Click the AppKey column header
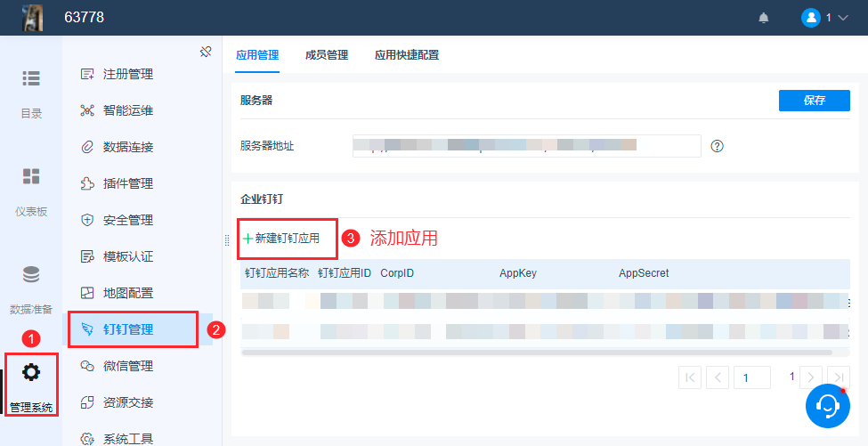Screen dimensions: 868x446 pyautogui.click(x=517, y=273)
